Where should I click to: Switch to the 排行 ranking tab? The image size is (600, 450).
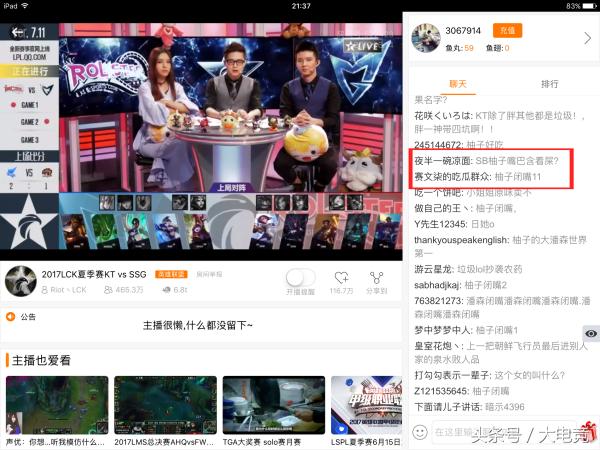(549, 84)
